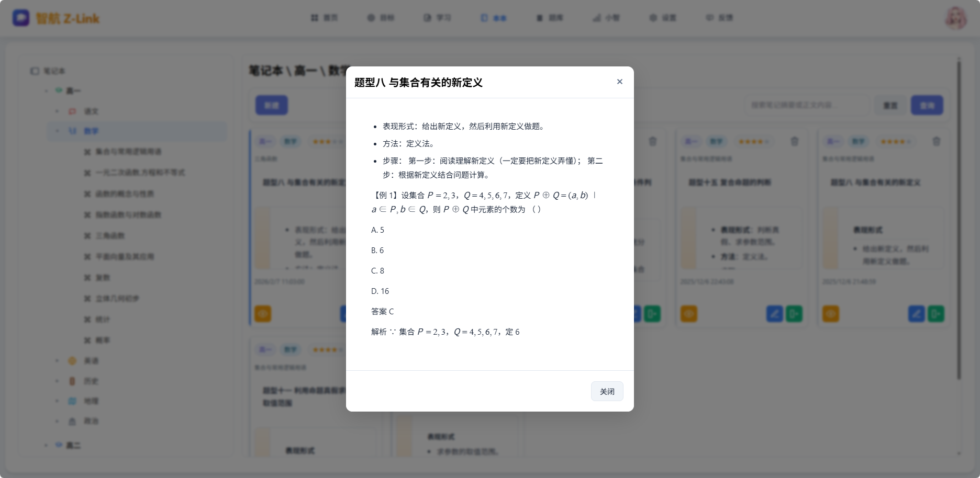Click the dialog title 题型八 与集合有关的新定义
Viewport: 980px width, 478px height.
click(x=418, y=83)
